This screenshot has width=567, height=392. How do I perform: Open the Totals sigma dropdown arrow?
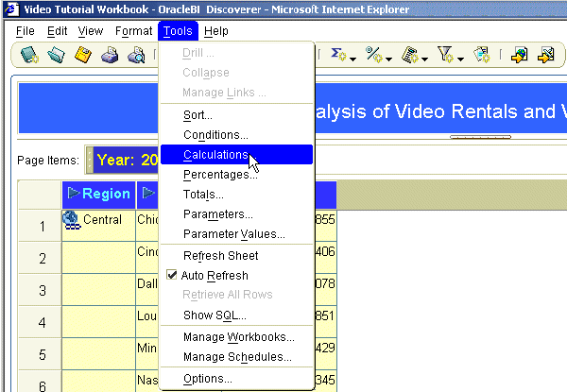click(352, 59)
